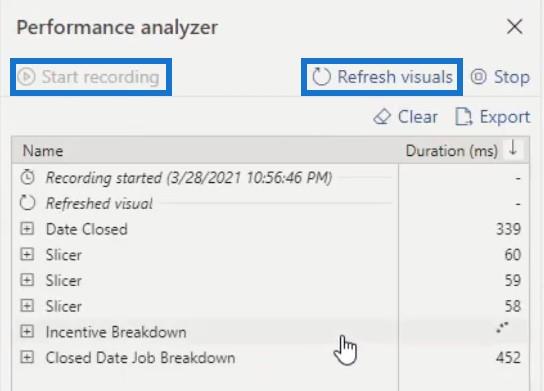
Task: Expand the Incentive Breakdown entry
Action: [27, 332]
